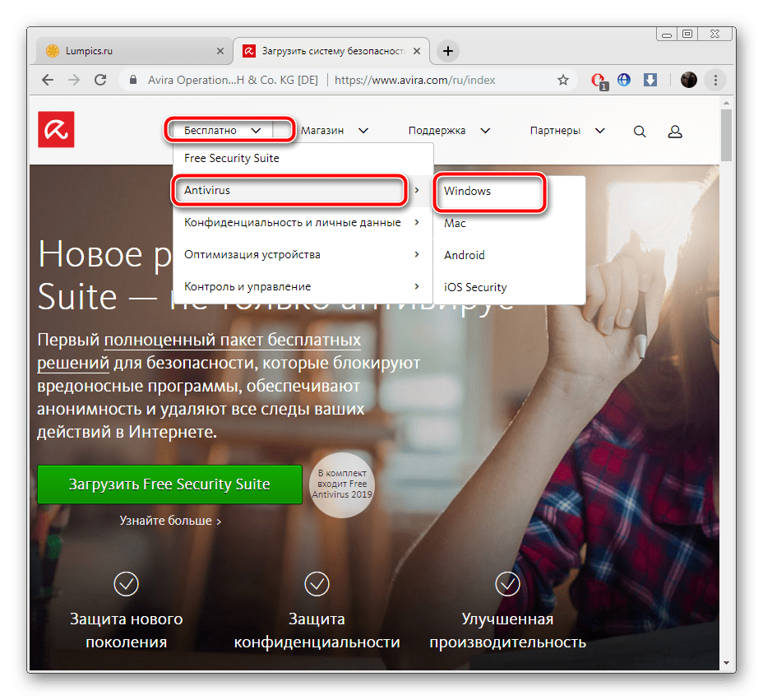Viewport: 763px width, 700px height.
Task: Expand the Партнеры dropdown menu
Action: point(567,130)
